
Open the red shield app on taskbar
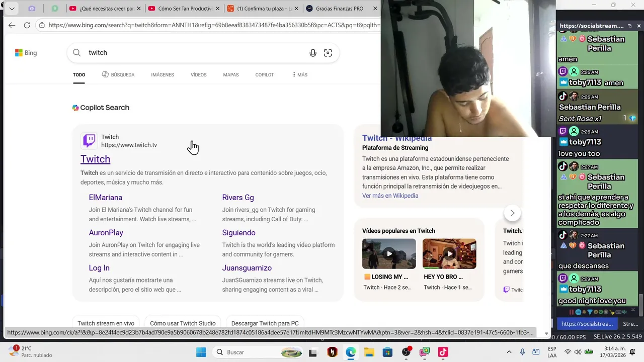[x=332, y=352]
